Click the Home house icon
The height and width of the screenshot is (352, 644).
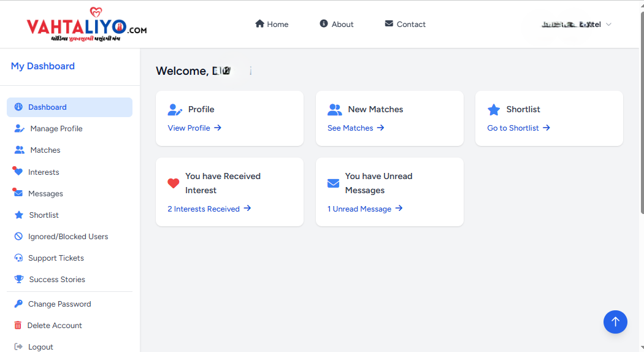(259, 24)
